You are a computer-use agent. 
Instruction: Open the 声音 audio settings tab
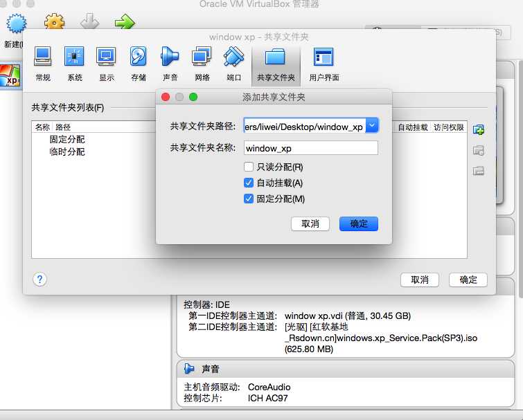coord(170,64)
